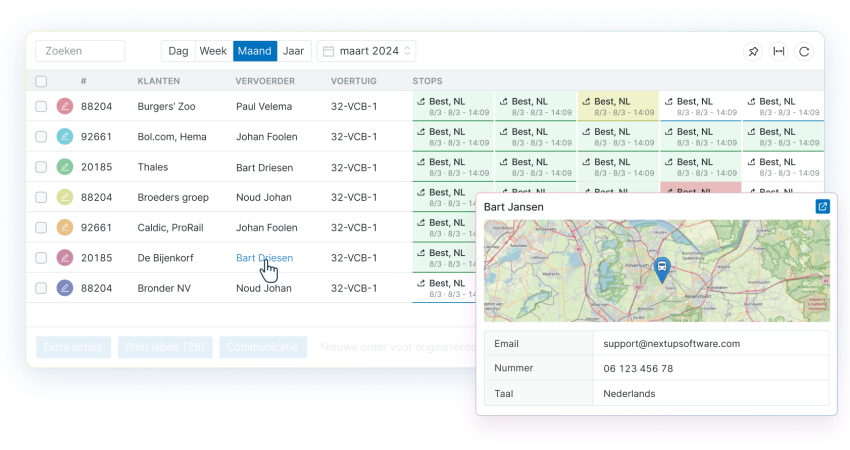Switch to the Dag view
Screen dimensions: 850x450
click(x=178, y=51)
